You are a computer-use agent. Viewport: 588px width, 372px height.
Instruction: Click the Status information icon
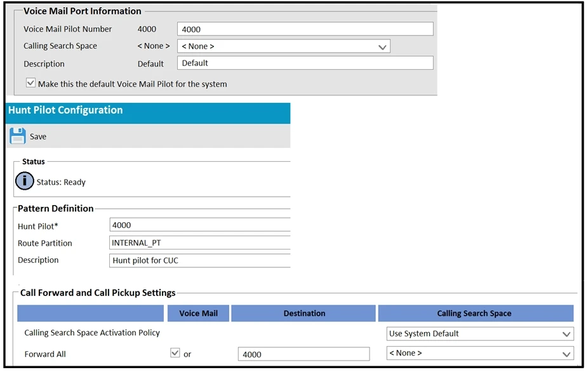click(x=25, y=181)
